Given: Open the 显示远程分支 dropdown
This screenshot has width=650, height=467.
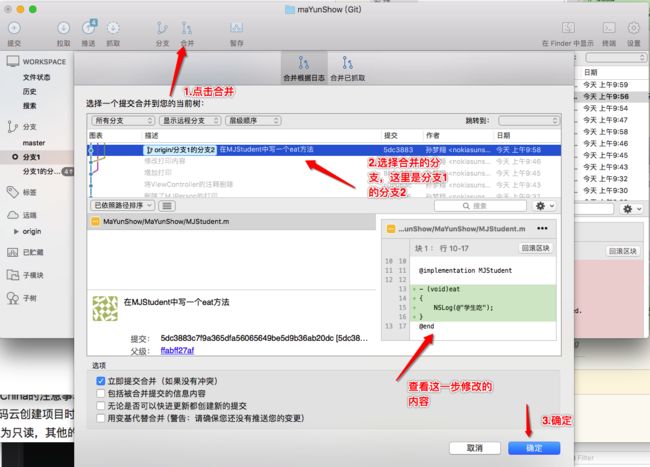Looking at the screenshot, I should 190,121.
